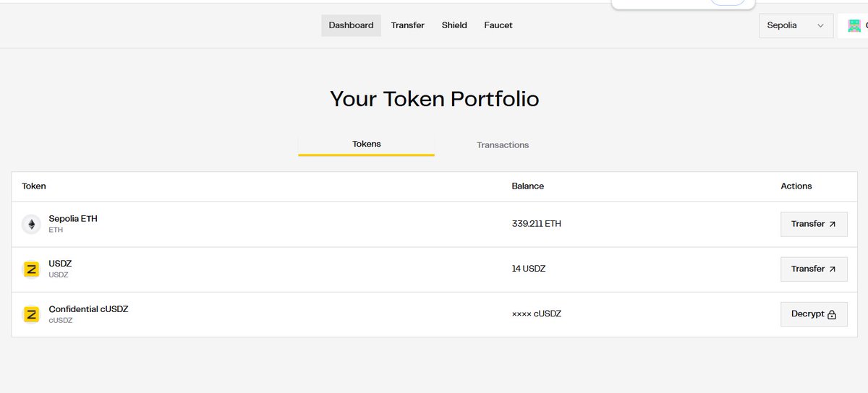The width and height of the screenshot is (868, 393).
Task: Click the Balance column header
Action: 527,186
